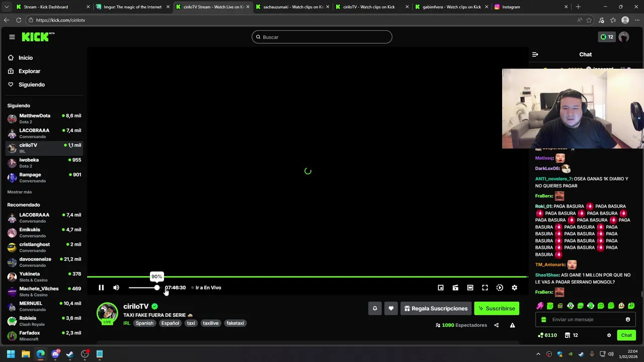Screen dimensions: 644x362
Task: Select the taxilive tag
Action: (211, 323)
